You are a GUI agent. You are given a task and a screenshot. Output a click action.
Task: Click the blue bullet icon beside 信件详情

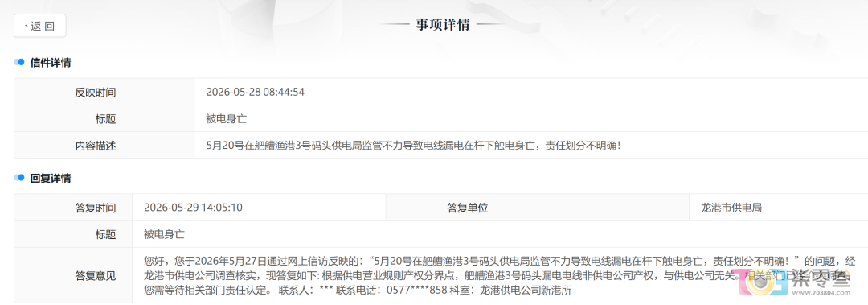[19, 62]
